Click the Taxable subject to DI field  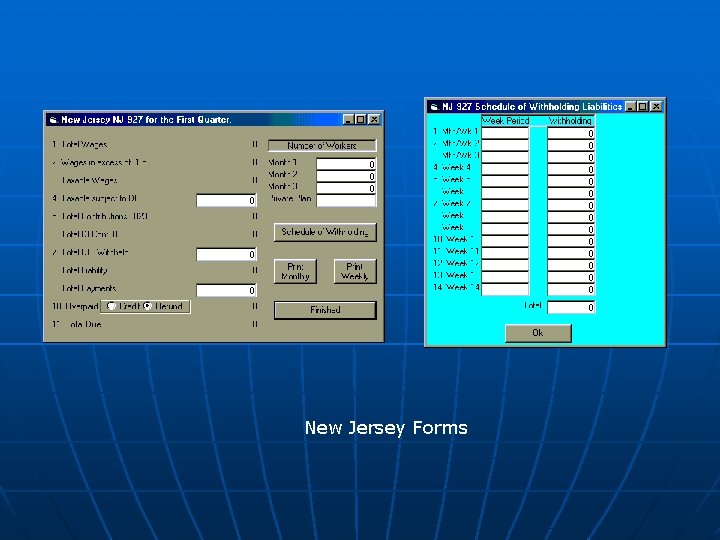[x=226, y=200]
